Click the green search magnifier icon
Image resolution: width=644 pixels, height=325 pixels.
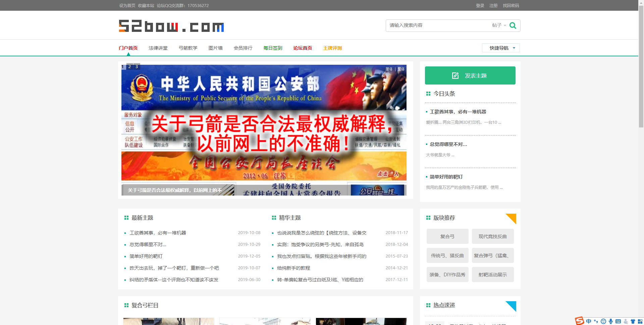point(513,25)
